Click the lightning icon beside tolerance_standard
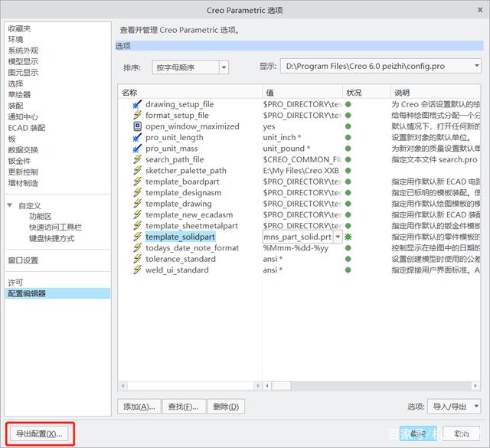Image resolution: width=490 pixels, height=448 pixels. (x=137, y=259)
